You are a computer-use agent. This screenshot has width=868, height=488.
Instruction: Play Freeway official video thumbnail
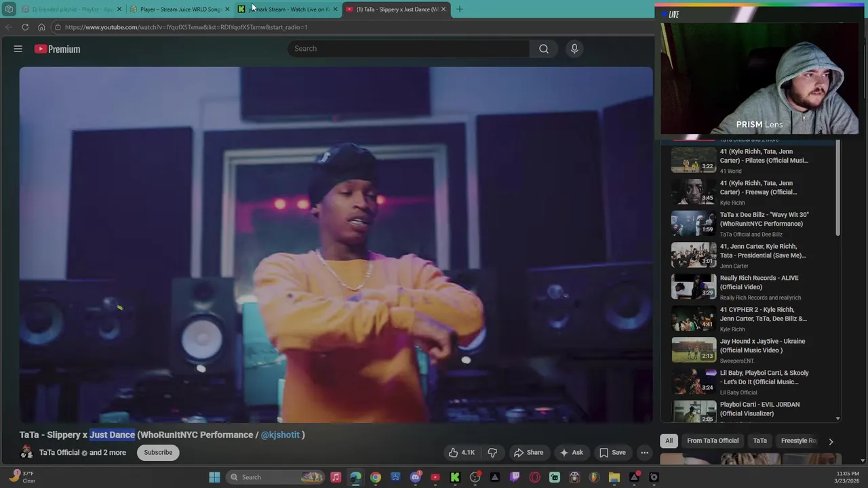click(693, 191)
